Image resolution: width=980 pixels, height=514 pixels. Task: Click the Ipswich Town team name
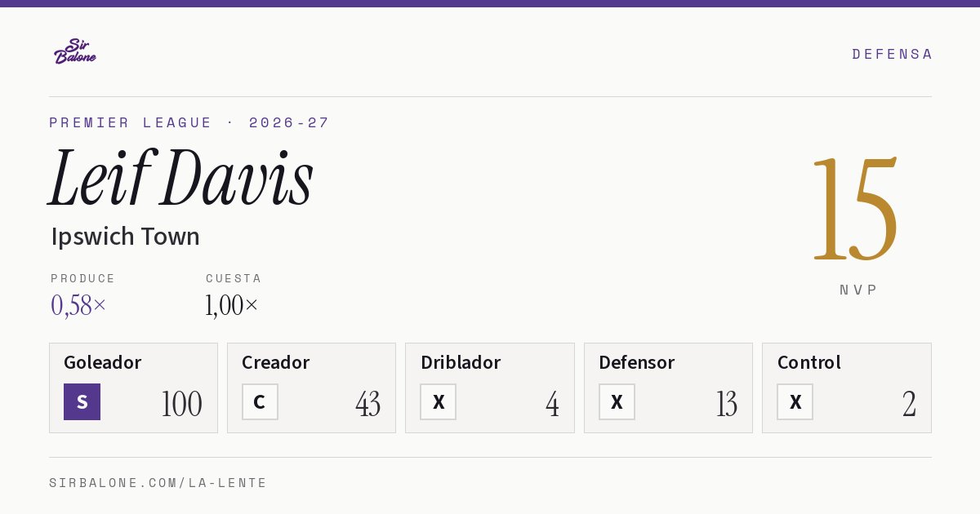click(x=125, y=237)
